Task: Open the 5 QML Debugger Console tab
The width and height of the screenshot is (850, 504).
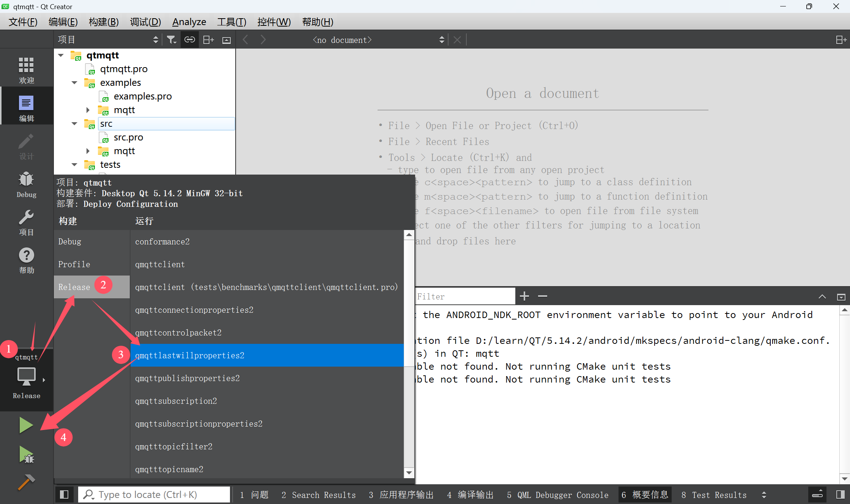Action: coord(557,495)
